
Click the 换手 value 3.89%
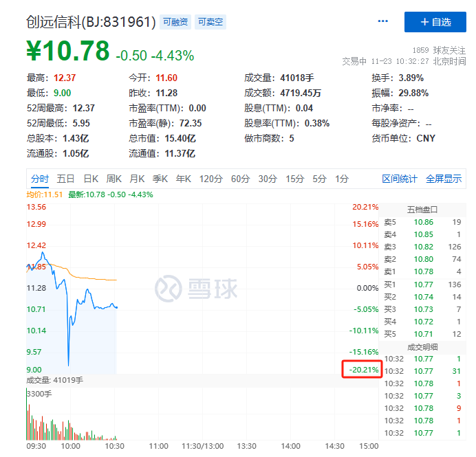[411, 78]
